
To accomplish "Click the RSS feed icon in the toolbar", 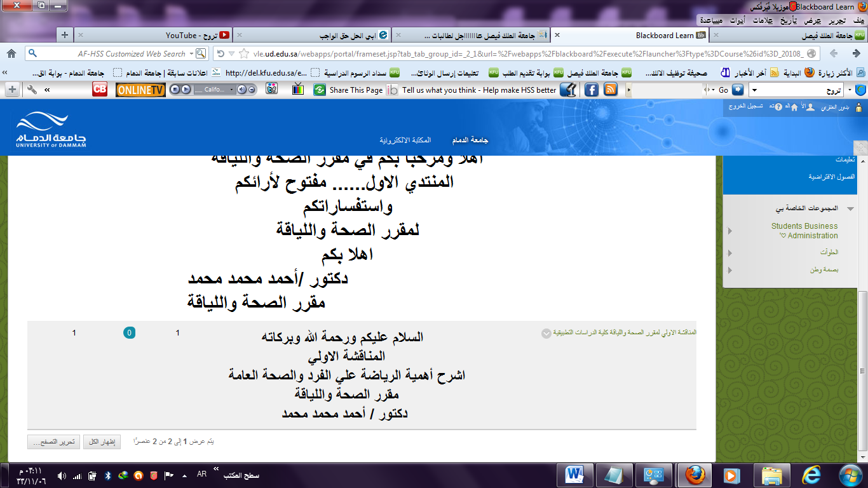I will [611, 90].
